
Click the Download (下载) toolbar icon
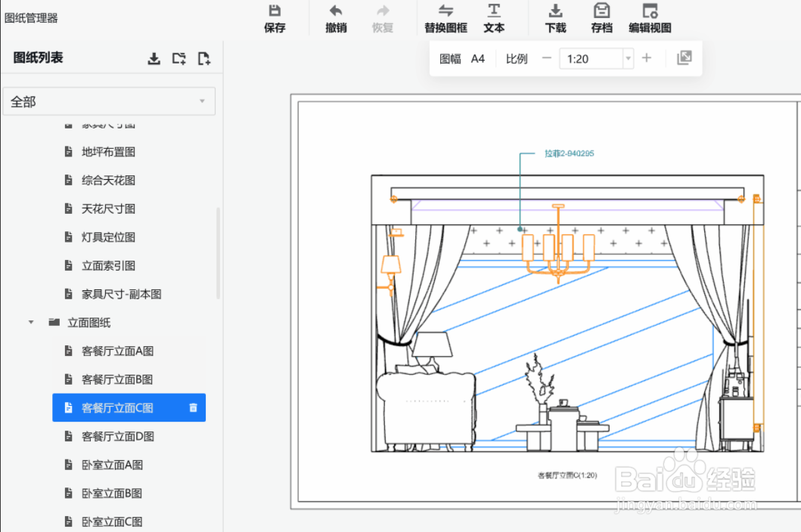[555, 11]
